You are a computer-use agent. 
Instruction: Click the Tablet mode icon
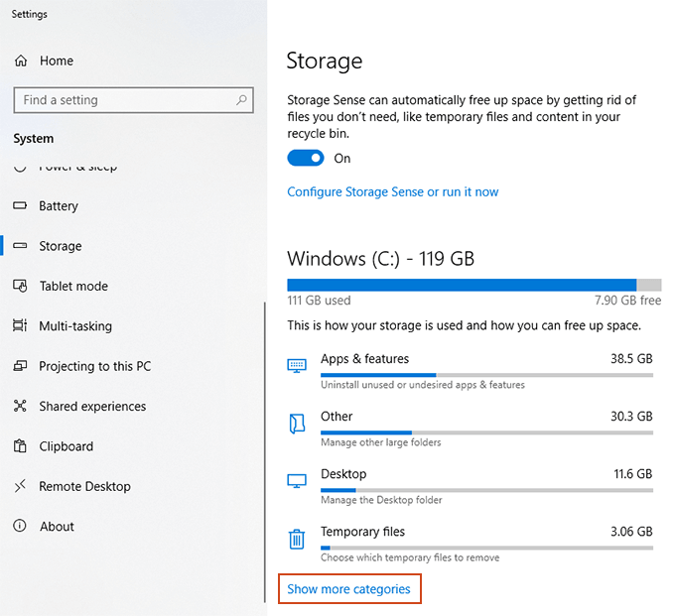click(20, 286)
